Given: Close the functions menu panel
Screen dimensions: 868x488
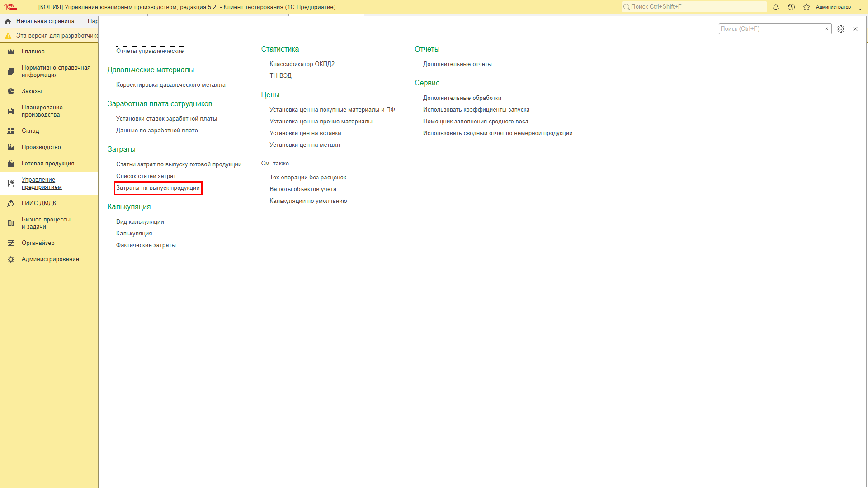Looking at the screenshot, I should (855, 29).
